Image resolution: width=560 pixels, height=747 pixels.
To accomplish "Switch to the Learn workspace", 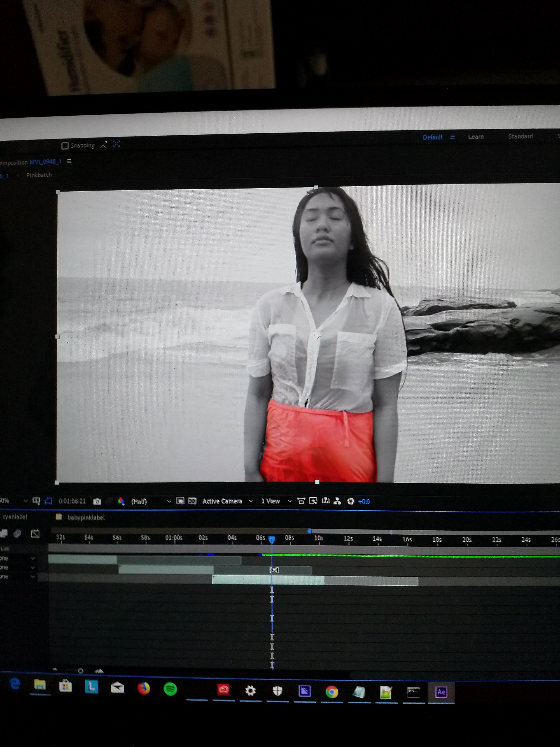I will [476, 137].
